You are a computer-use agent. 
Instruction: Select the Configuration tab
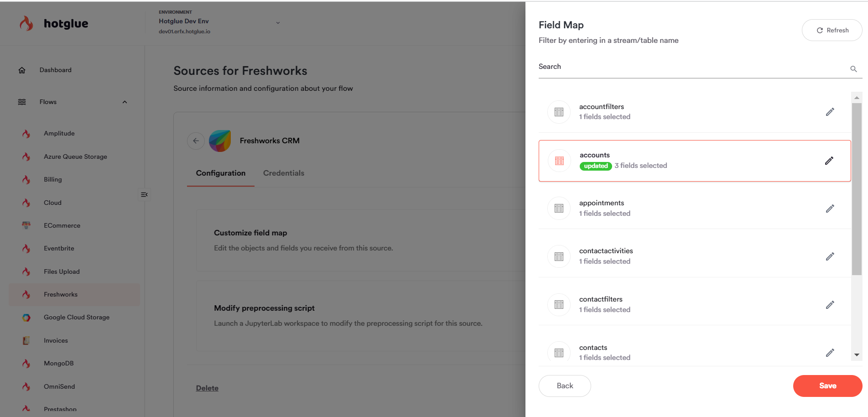pos(221,173)
